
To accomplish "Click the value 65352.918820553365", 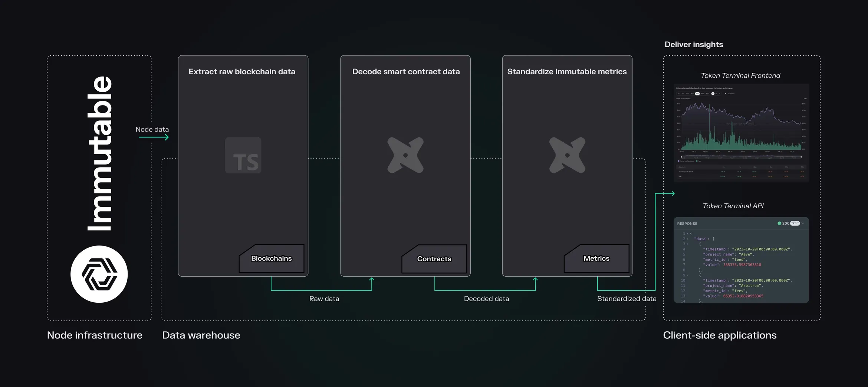I will pos(743,296).
